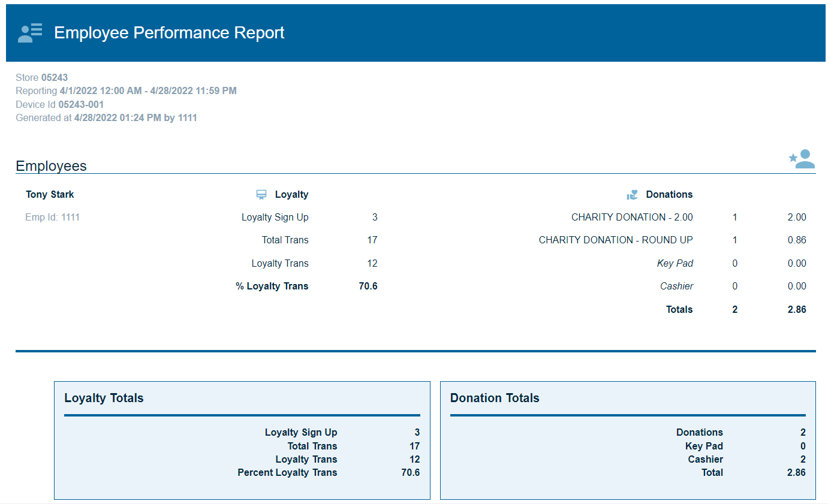Click the Loyalty Sign Up employee row label
The height and width of the screenshot is (504, 828).
coord(275,217)
